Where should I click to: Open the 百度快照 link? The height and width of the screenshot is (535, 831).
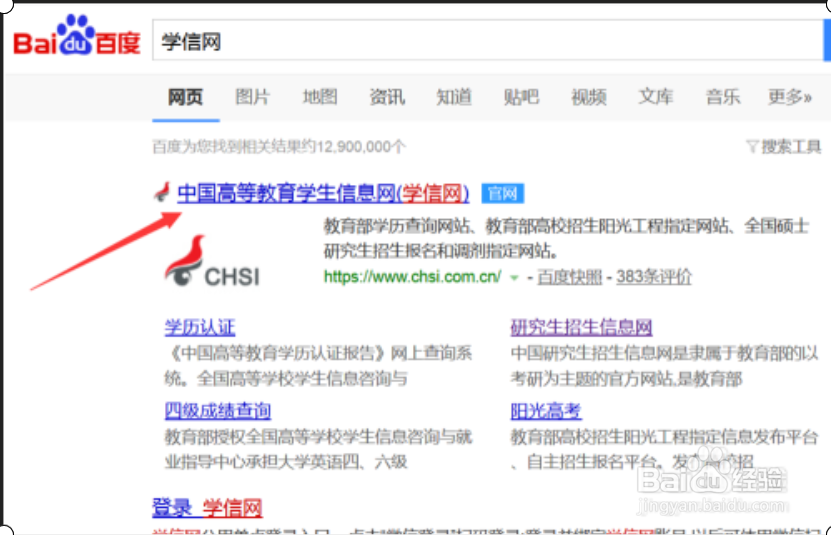[x=570, y=277]
